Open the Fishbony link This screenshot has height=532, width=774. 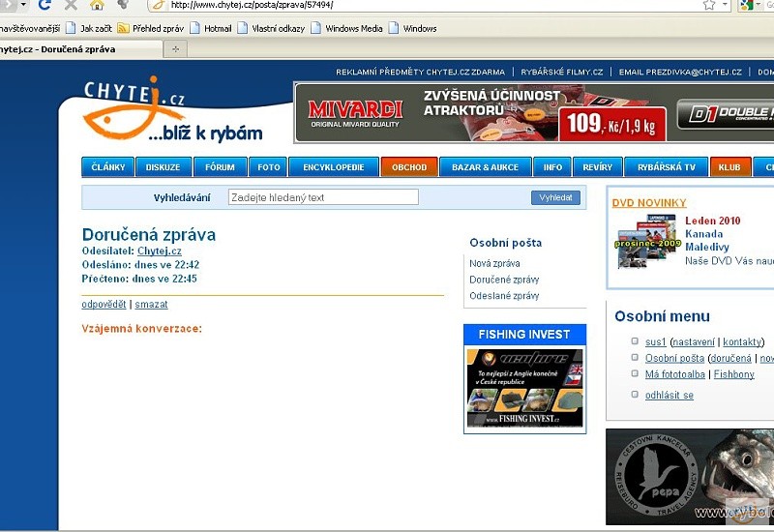click(x=734, y=374)
